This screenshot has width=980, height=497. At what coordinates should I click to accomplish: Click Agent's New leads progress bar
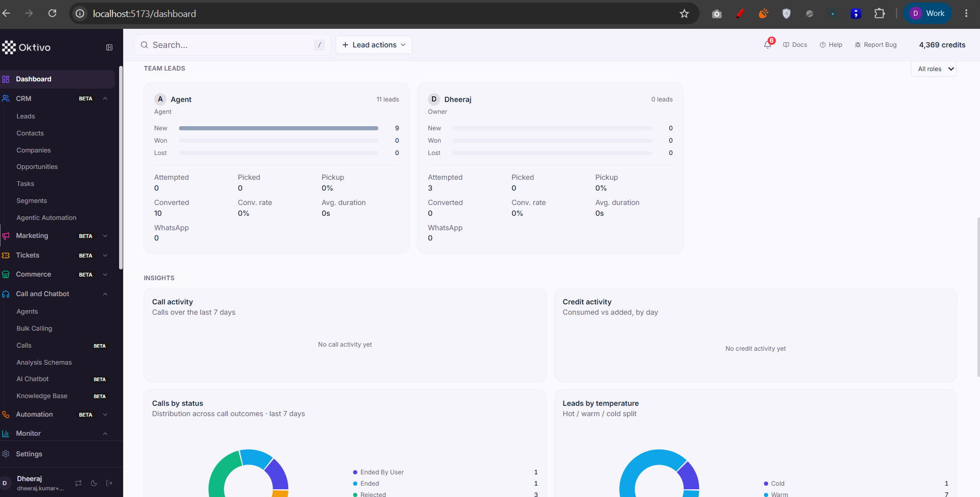coord(278,128)
